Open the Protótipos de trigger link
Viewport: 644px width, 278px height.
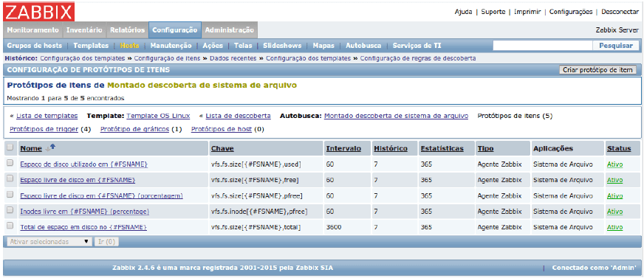[44, 129]
